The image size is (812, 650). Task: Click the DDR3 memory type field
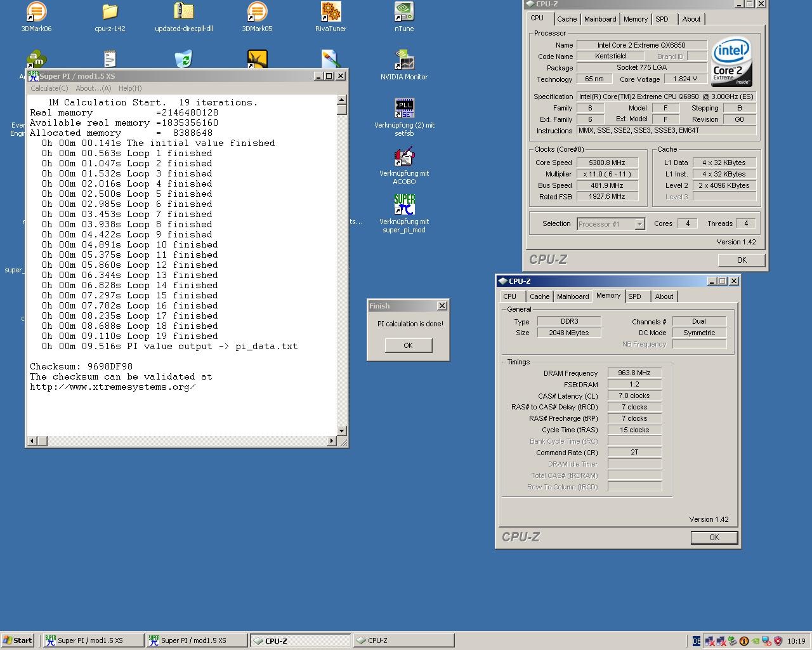coord(569,321)
